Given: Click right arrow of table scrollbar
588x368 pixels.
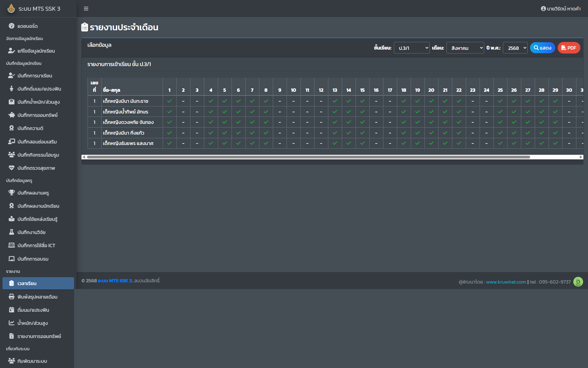Looking at the screenshot, I should (581, 157).
